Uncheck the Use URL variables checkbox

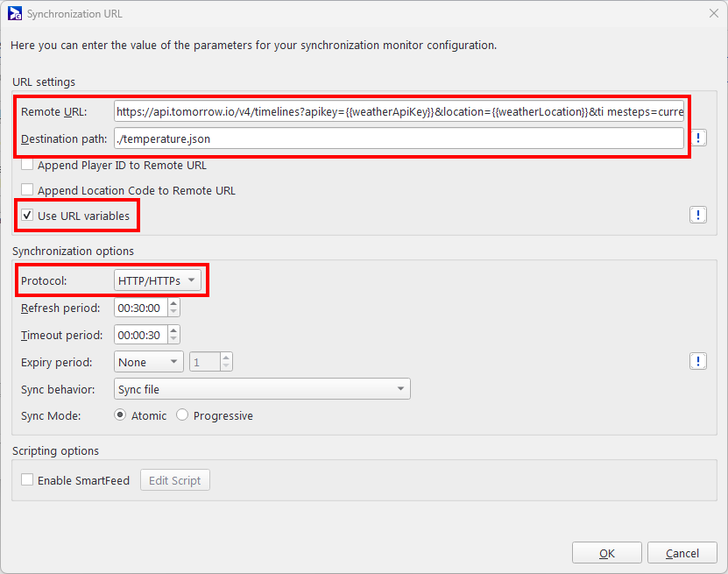tap(28, 216)
